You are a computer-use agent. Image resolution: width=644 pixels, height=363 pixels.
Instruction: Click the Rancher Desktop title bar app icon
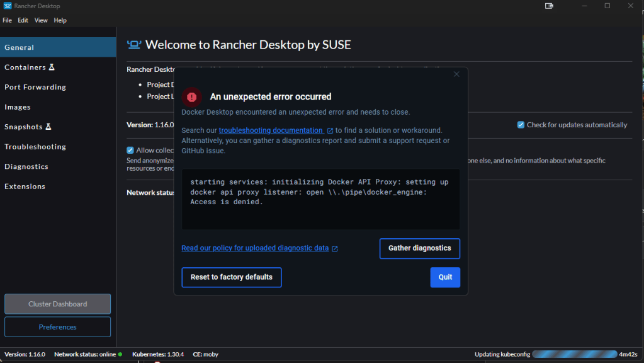pos(8,6)
